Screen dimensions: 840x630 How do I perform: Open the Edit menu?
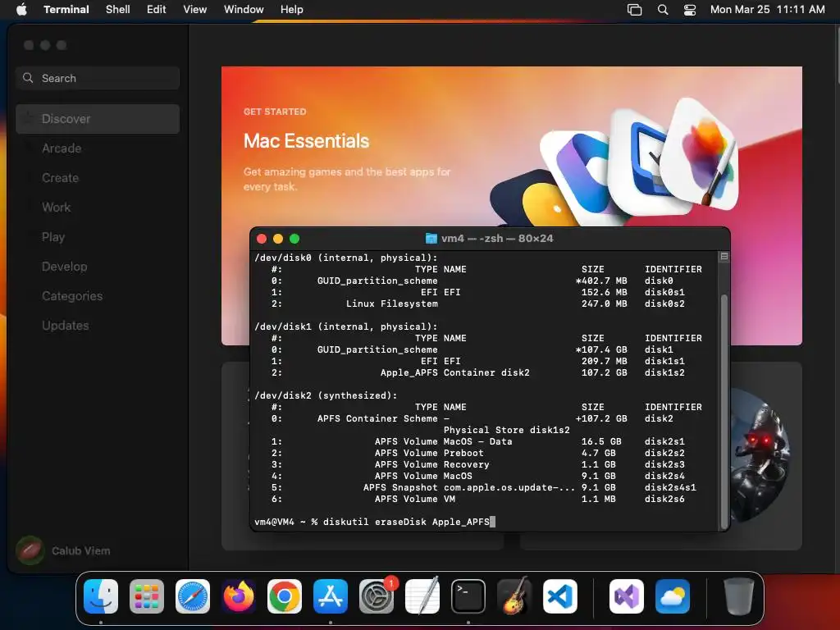click(157, 9)
